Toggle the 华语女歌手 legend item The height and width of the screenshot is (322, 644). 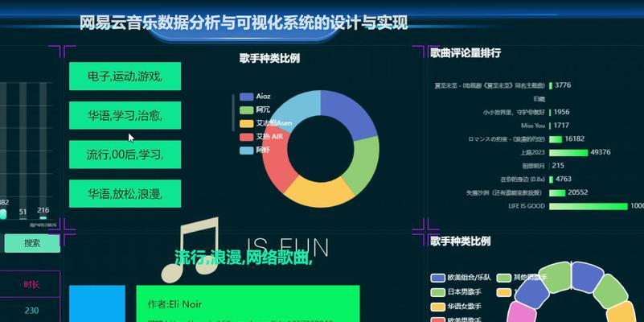[456, 307]
